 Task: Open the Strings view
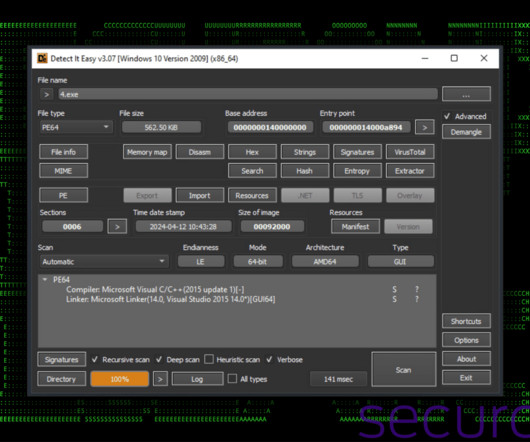305,152
